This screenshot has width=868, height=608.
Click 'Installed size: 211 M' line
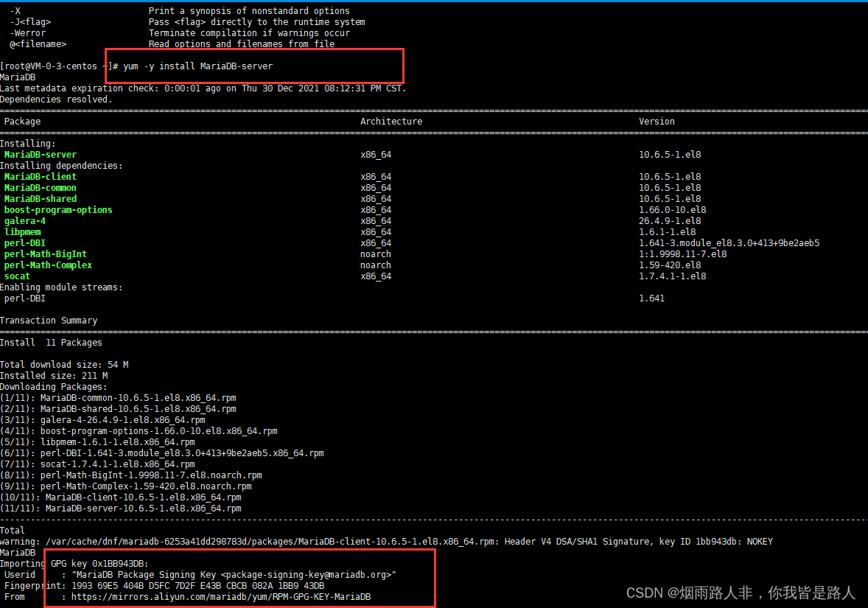coord(54,376)
